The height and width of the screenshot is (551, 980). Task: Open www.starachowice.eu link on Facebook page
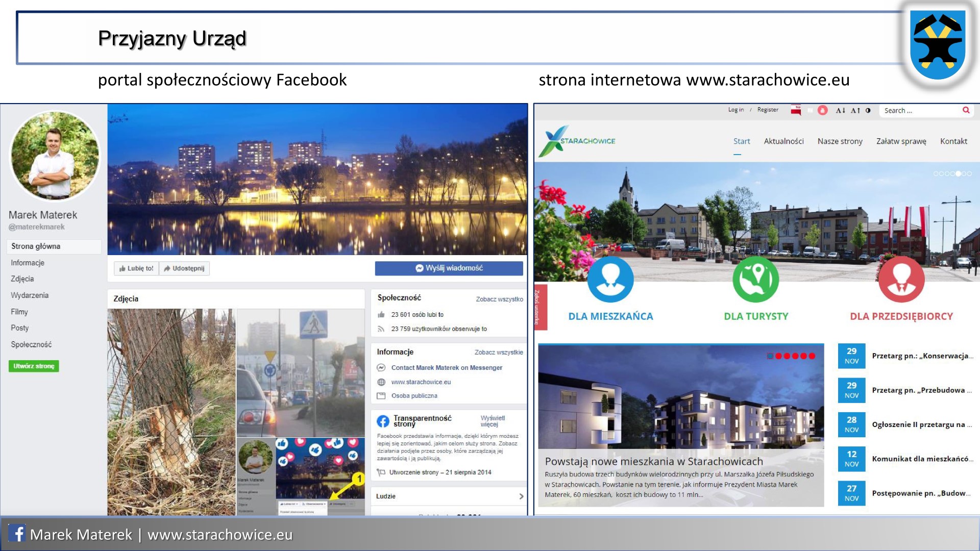tap(421, 382)
